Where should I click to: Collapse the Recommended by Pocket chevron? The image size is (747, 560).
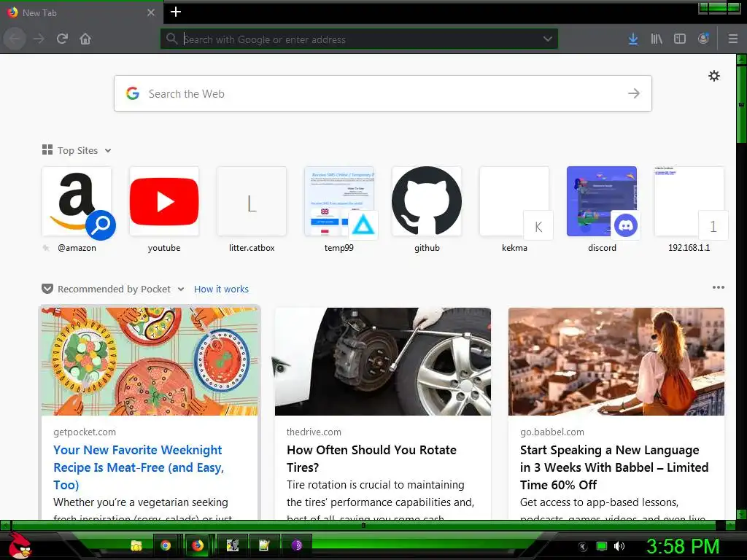(x=181, y=289)
